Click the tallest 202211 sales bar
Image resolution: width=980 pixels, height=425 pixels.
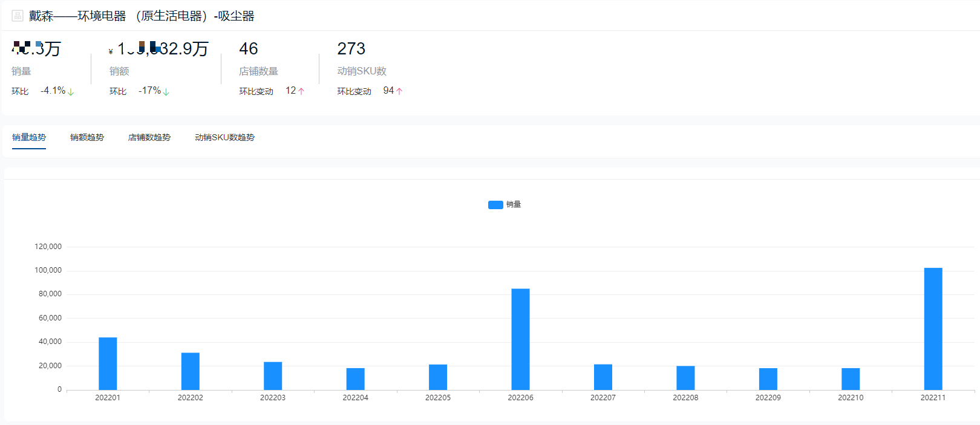[x=933, y=329]
